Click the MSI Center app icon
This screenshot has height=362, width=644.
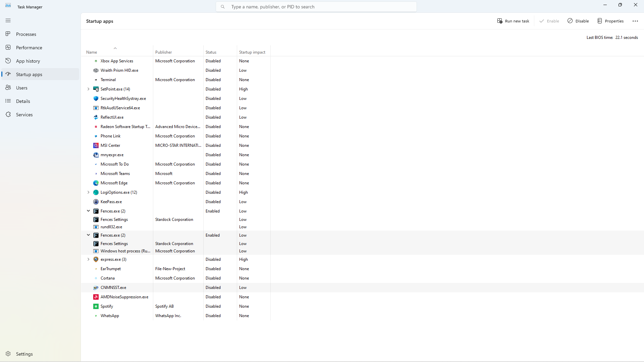pos(96,145)
